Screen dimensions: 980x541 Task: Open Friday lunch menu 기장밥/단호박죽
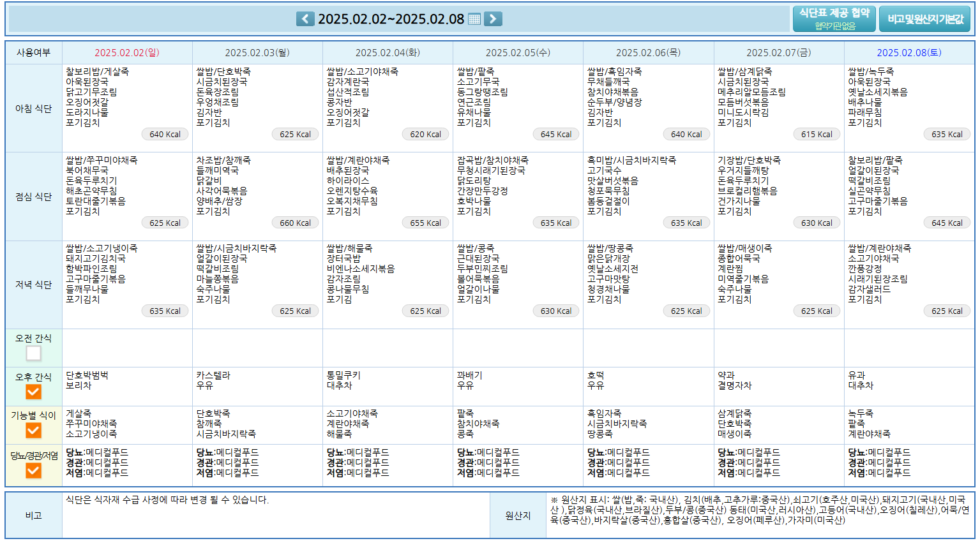point(749,160)
